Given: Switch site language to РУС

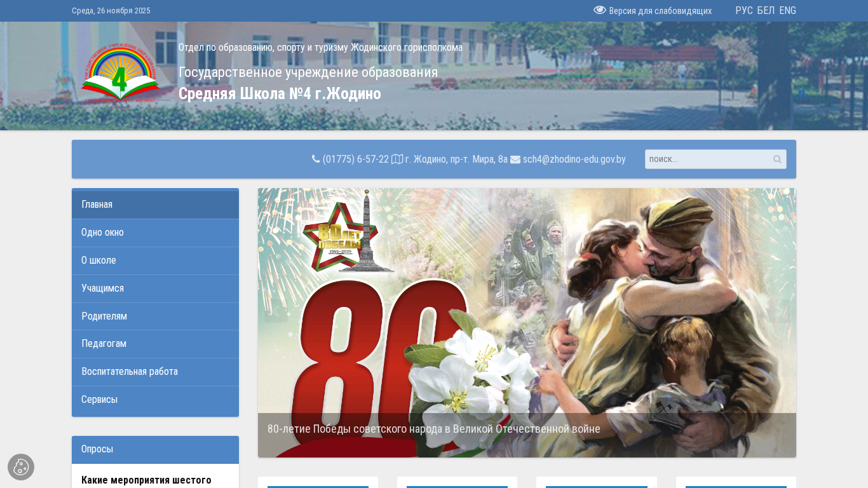Looking at the screenshot, I should (x=744, y=10).
